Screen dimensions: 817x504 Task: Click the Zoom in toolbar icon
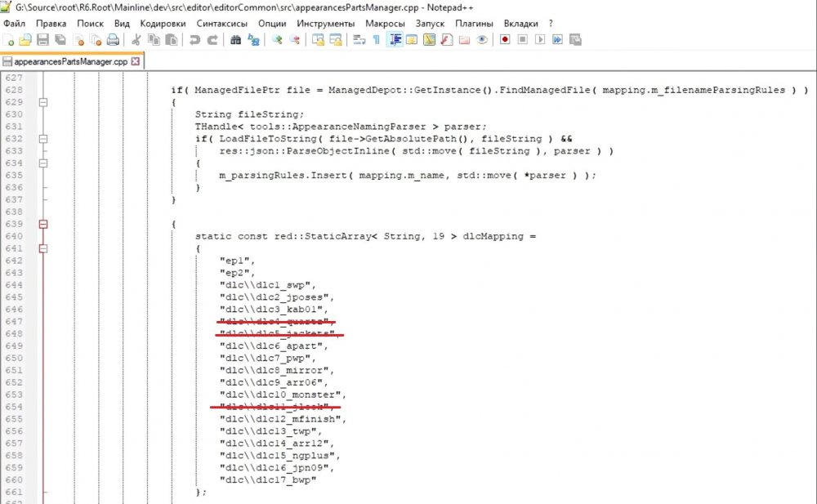(x=277, y=39)
